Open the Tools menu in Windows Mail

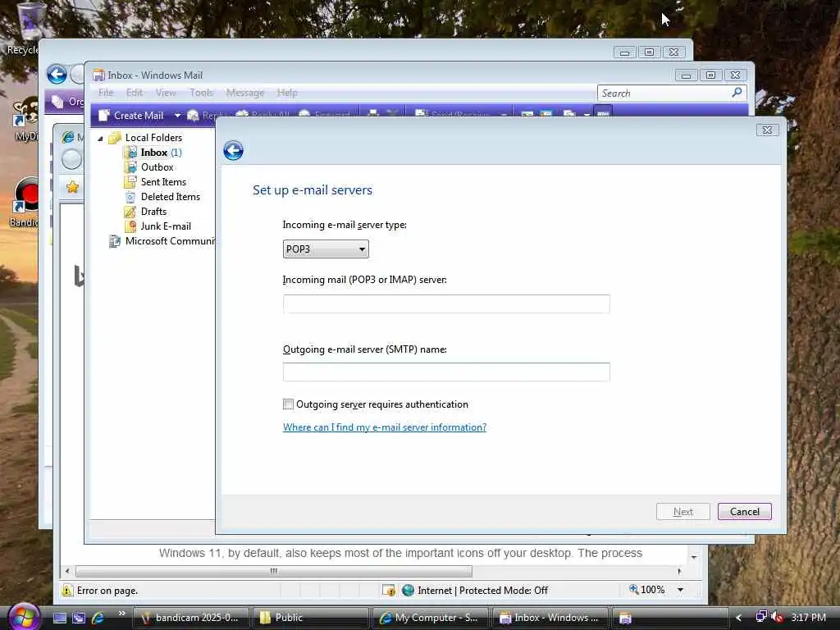coord(202,93)
